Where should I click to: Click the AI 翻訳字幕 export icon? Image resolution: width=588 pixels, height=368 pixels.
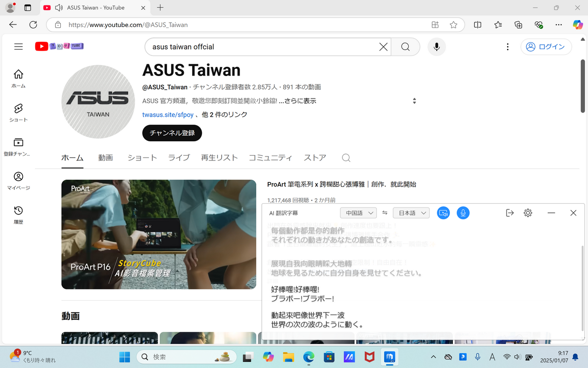510,213
